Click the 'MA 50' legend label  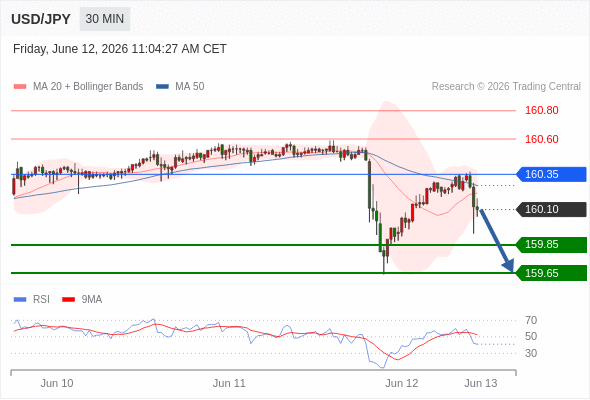click(190, 87)
